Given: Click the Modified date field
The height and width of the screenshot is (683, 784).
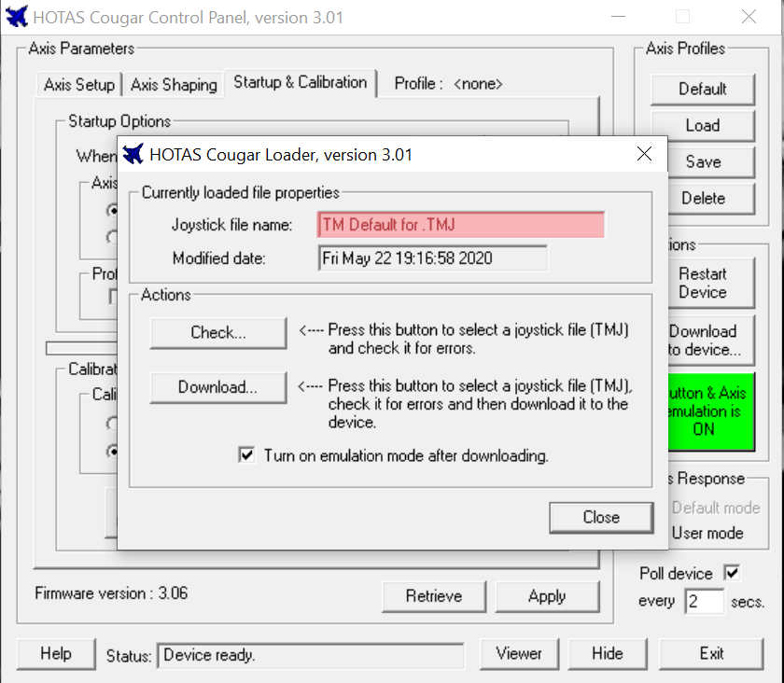Looking at the screenshot, I should (432, 258).
